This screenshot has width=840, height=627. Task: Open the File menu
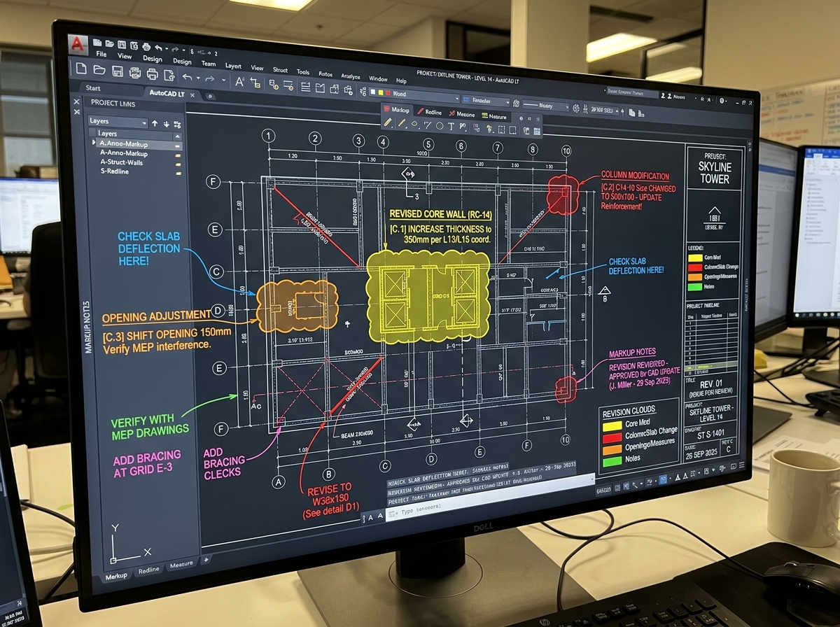click(x=101, y=54)
